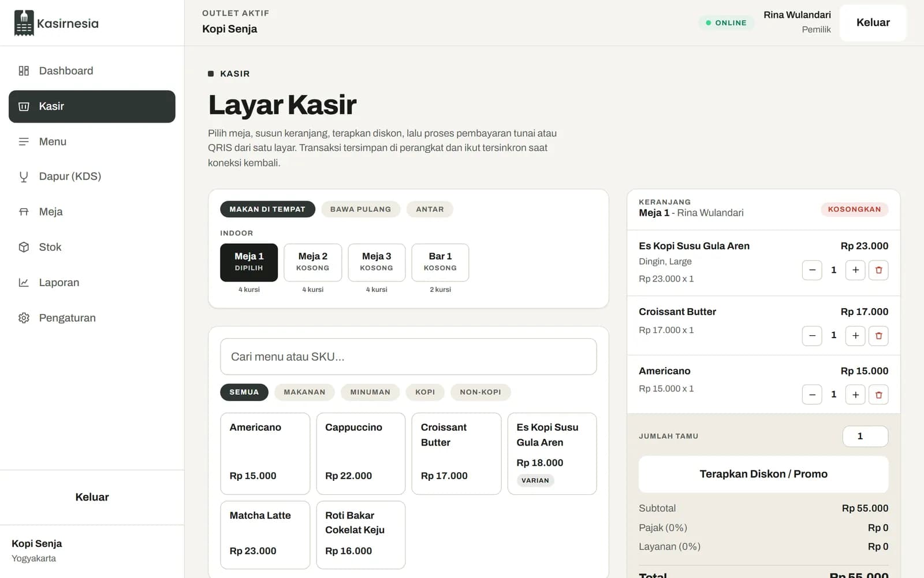
Task: Switch order type to Bawa Pulang
Action: [360, 209]
